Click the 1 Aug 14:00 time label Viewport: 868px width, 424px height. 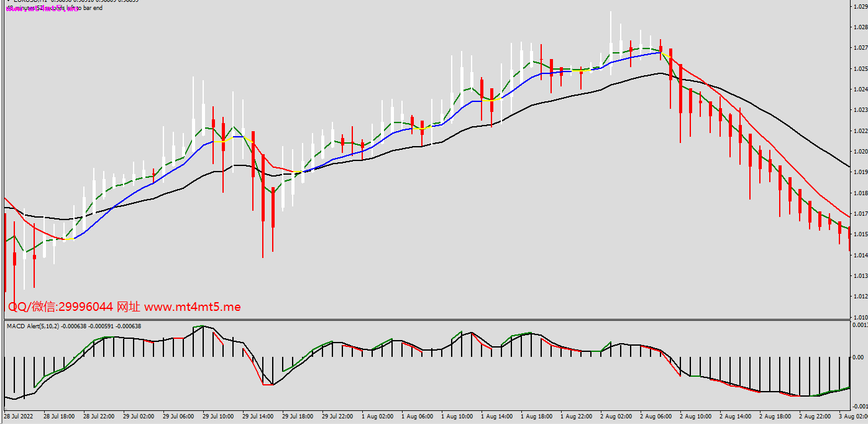(496, 416)
